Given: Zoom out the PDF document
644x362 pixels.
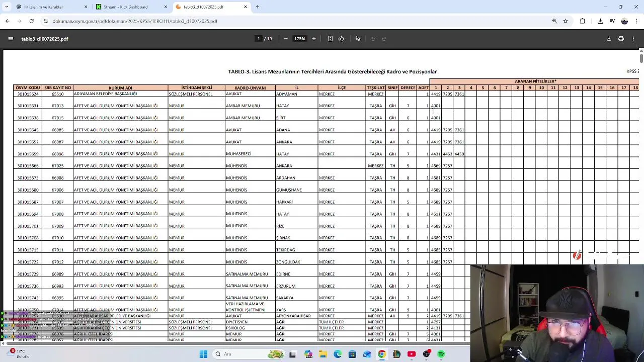Looking at the screenshot, I should click(285, 39).
